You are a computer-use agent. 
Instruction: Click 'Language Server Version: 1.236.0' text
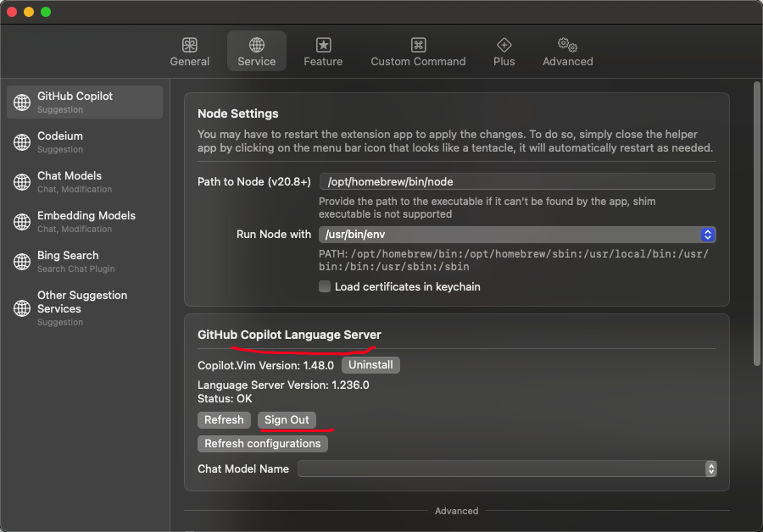tap(283, 385)
